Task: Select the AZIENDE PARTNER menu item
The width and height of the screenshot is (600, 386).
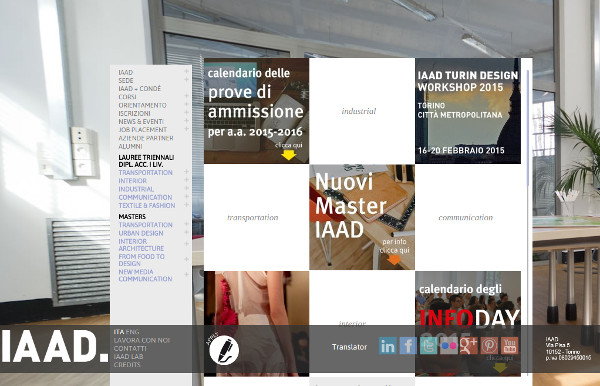Action: point(146,138)
